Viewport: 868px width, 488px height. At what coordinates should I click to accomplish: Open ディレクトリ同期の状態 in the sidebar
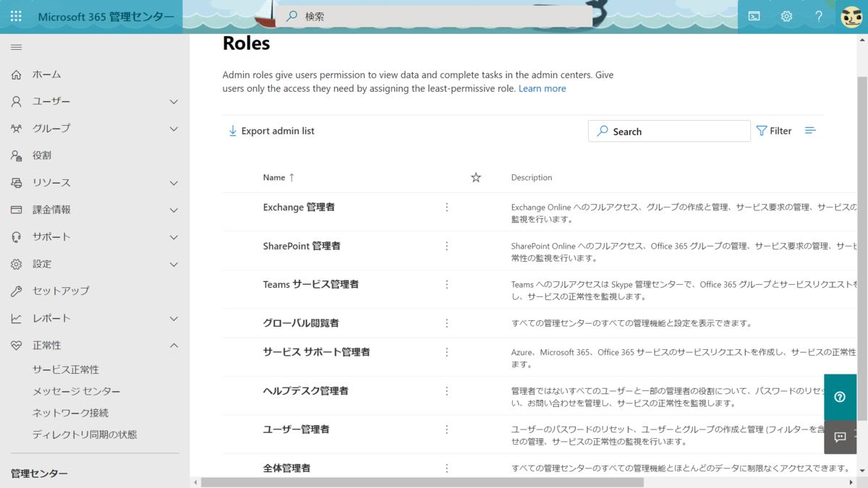(x=85, y=435)
